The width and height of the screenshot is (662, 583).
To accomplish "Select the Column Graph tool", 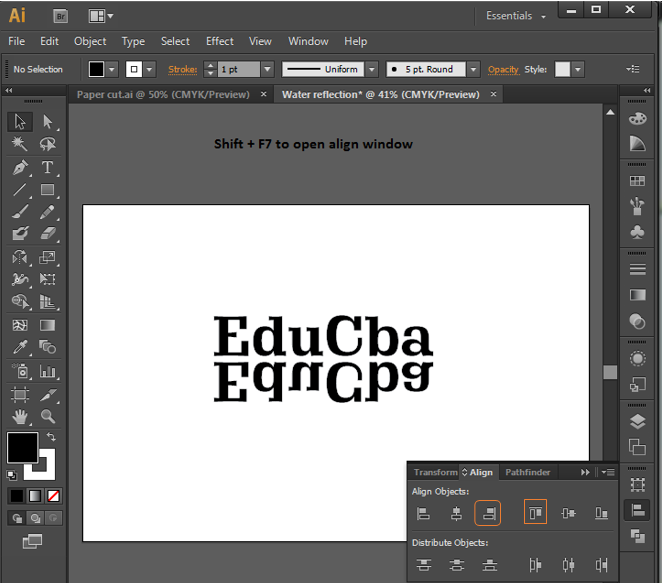I will (48, 371).
